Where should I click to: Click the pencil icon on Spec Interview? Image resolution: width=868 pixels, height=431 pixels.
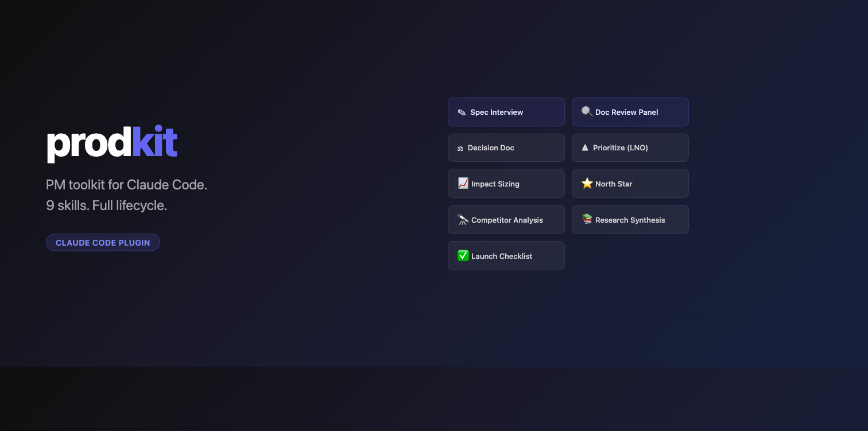[462, 112]
